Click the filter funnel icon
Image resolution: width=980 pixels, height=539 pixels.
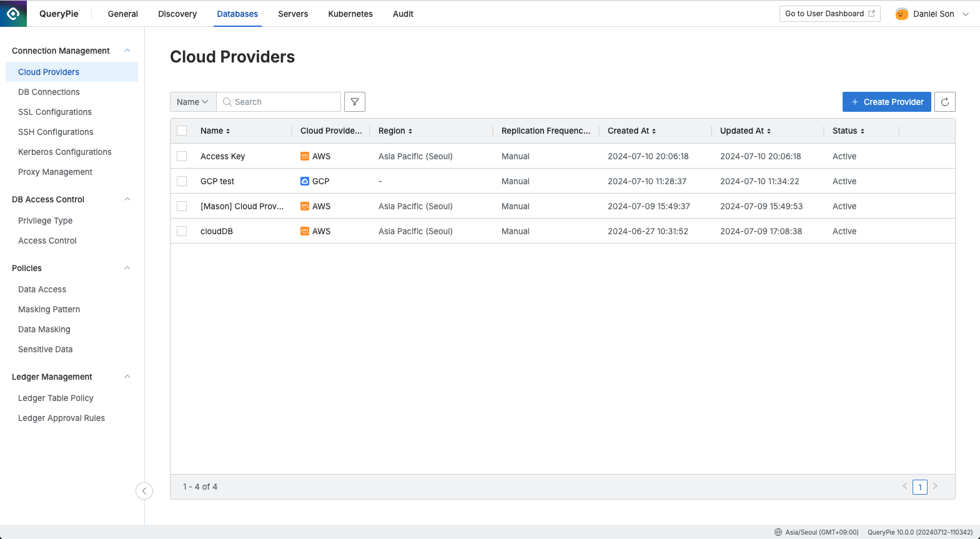point(355,102)
